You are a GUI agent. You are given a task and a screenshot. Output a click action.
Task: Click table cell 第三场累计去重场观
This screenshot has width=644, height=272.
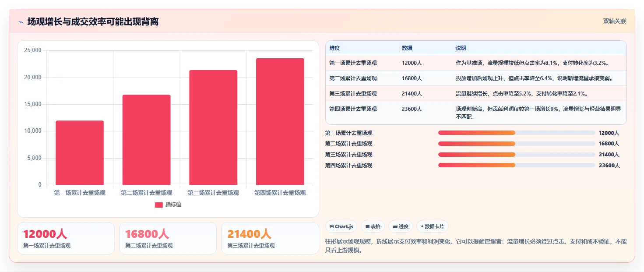coord(353,94)
